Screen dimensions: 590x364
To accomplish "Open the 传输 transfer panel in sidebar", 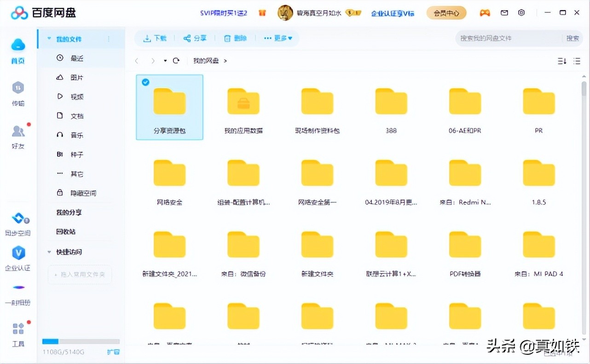I will coord(17,94).
